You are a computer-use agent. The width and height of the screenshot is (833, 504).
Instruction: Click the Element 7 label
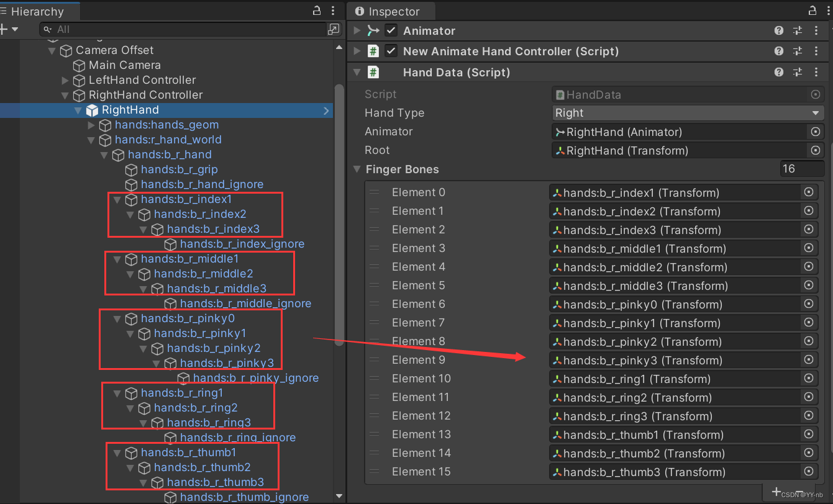pos(418,323)
